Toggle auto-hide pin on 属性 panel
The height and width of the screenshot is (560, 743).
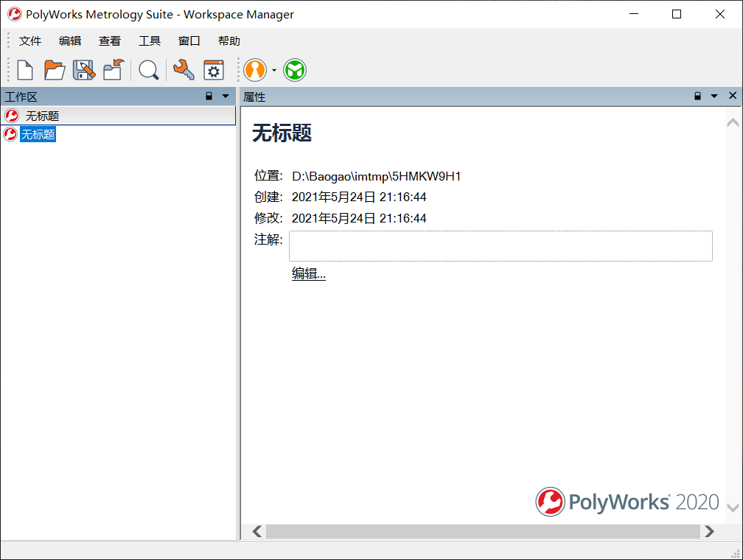[697, 96]
